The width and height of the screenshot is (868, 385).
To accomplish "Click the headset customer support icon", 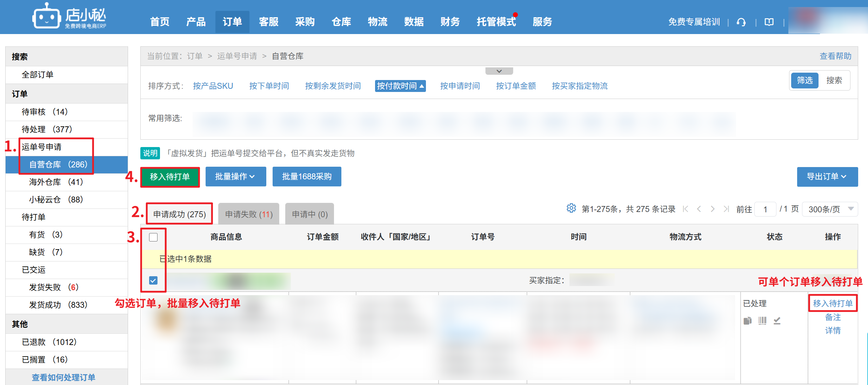I will pyautogui.click(x=741, y=22).
